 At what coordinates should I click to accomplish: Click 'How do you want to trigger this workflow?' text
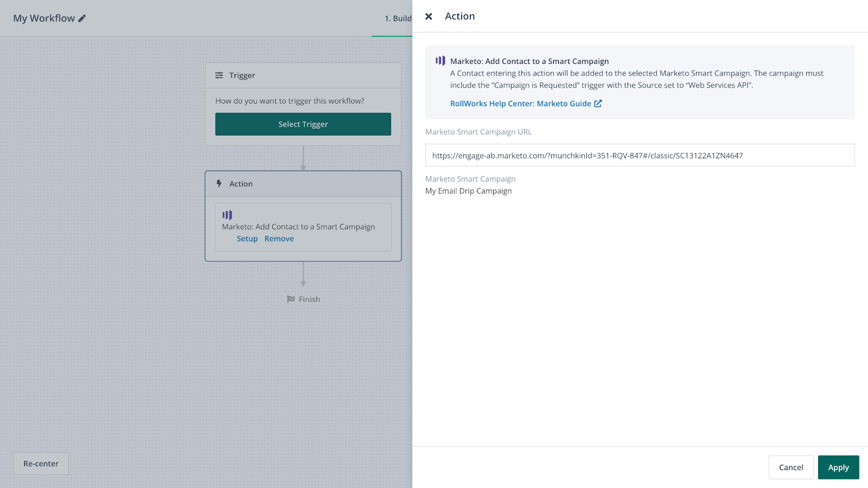tap(290, 101)
